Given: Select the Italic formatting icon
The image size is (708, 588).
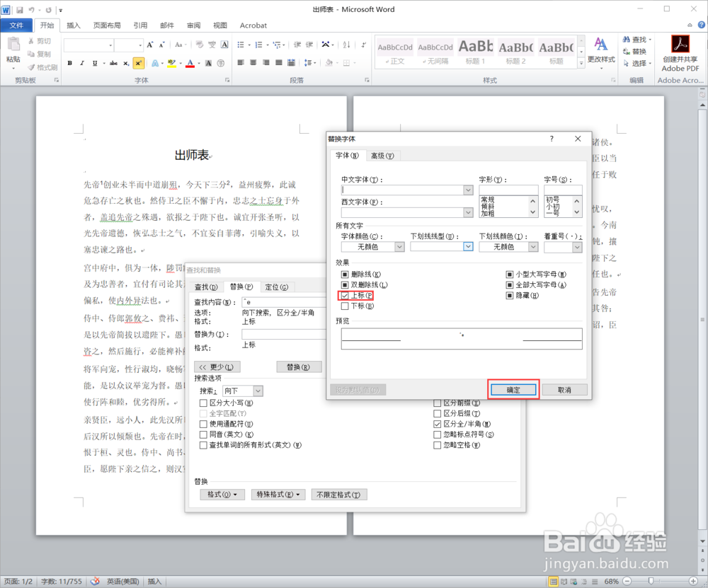Looking at the screenshot, I should point(82,63).
